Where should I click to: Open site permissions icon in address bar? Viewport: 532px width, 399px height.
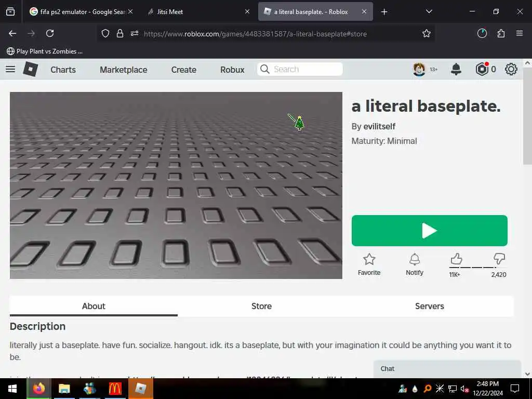click(135, 33)
